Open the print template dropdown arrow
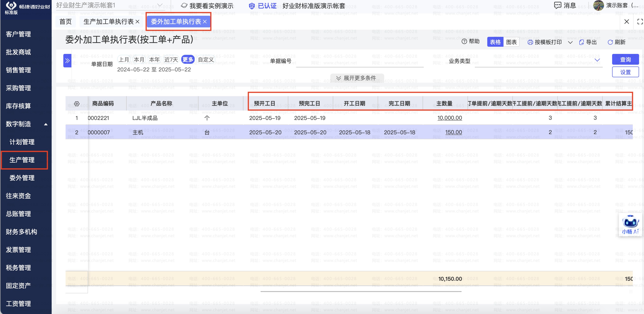 570,42
